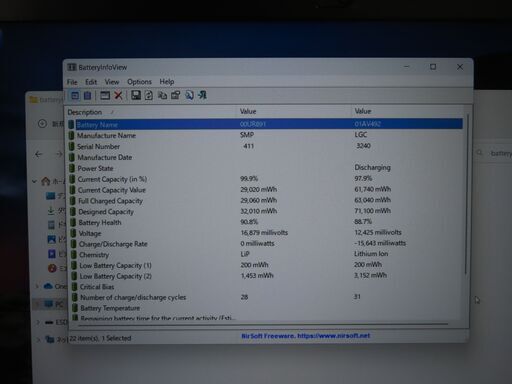Go forward with File Explorer forward arrow
Viewport: 512px width, 384px height.
click(59, 154)
